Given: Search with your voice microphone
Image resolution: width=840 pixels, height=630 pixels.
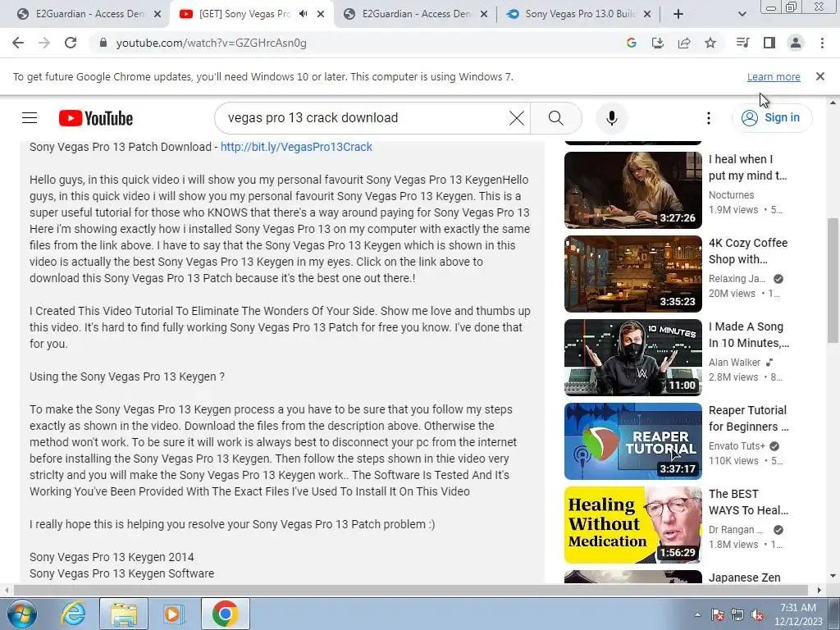Looking at the screenshot, I should [x=612, y=118].
